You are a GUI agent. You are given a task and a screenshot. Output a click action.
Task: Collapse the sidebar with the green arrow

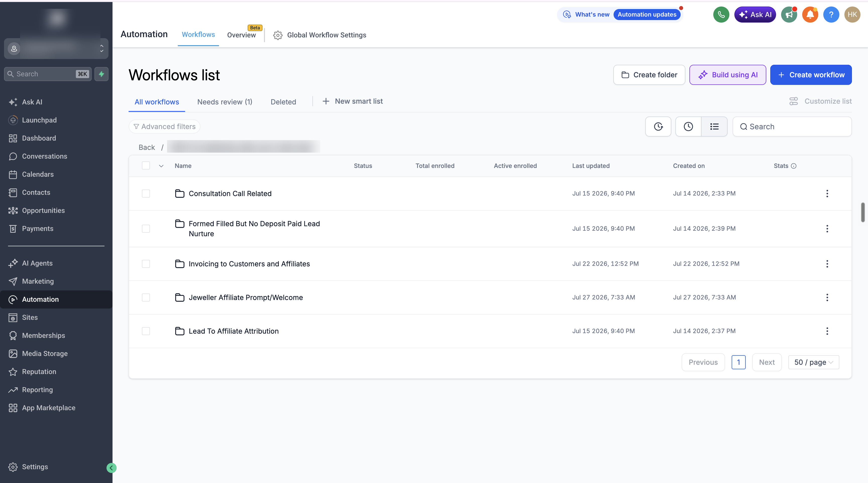tap(111, 468)
